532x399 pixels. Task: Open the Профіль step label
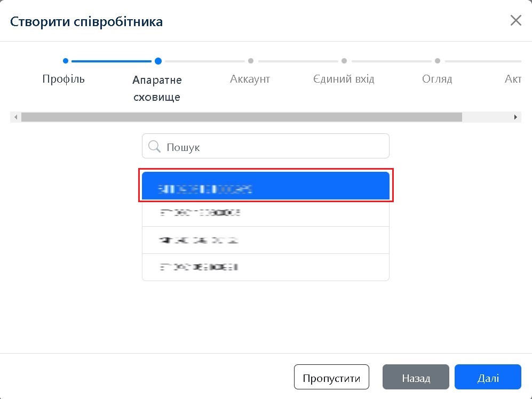tap(63, 79)
